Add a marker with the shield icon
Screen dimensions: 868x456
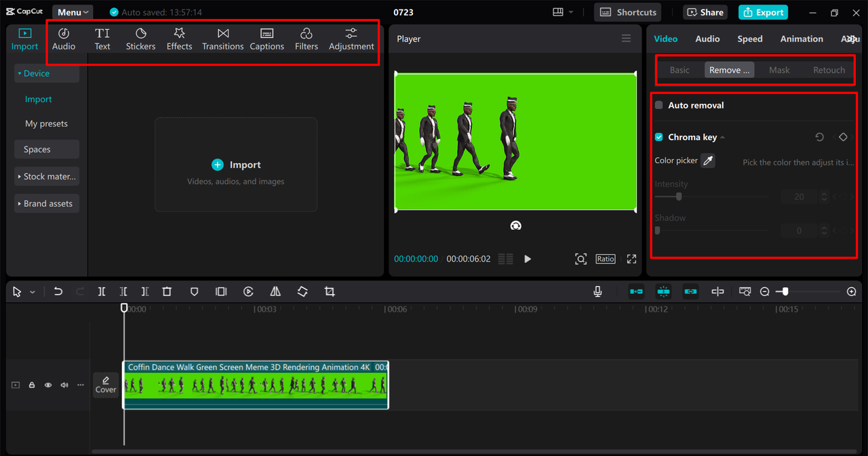(x=194, y=291)
